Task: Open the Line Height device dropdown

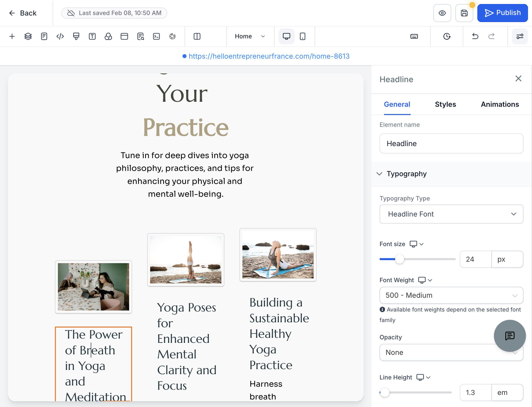Action: tap(423, 377)
